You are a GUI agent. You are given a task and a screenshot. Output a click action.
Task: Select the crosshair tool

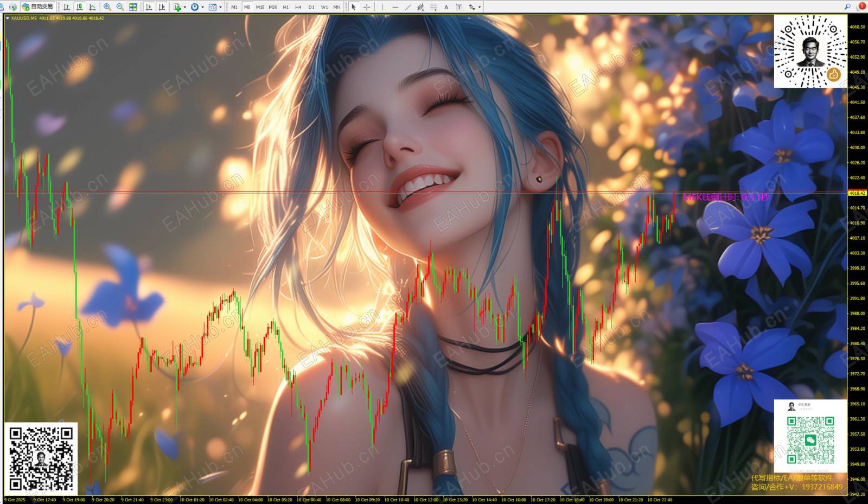click(367, 7)
